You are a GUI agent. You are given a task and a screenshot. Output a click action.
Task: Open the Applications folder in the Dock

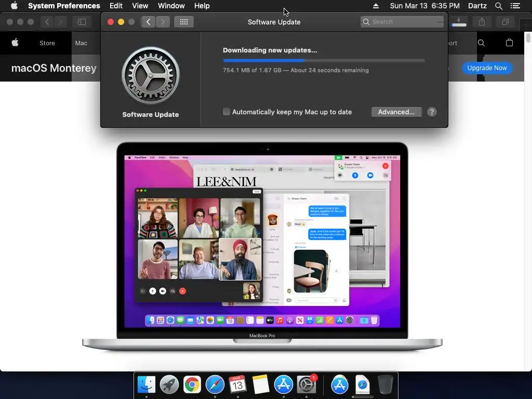(339, 385)
